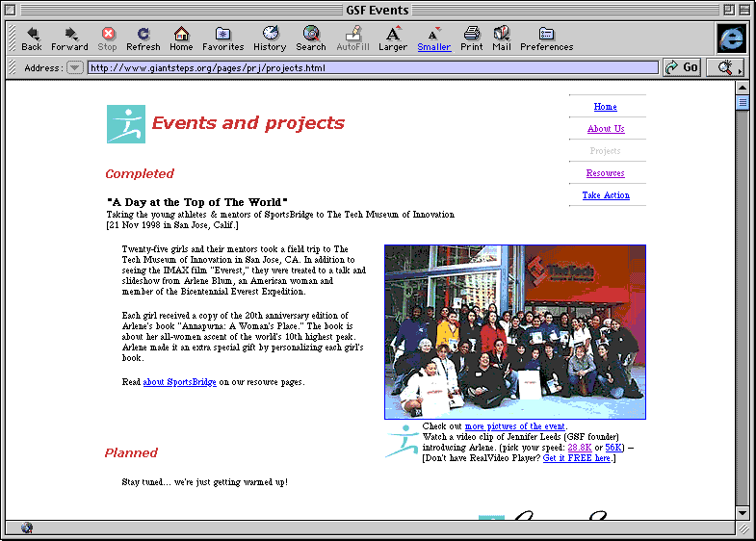
Task: Click the Completed section heading
Action: (140, 174)
